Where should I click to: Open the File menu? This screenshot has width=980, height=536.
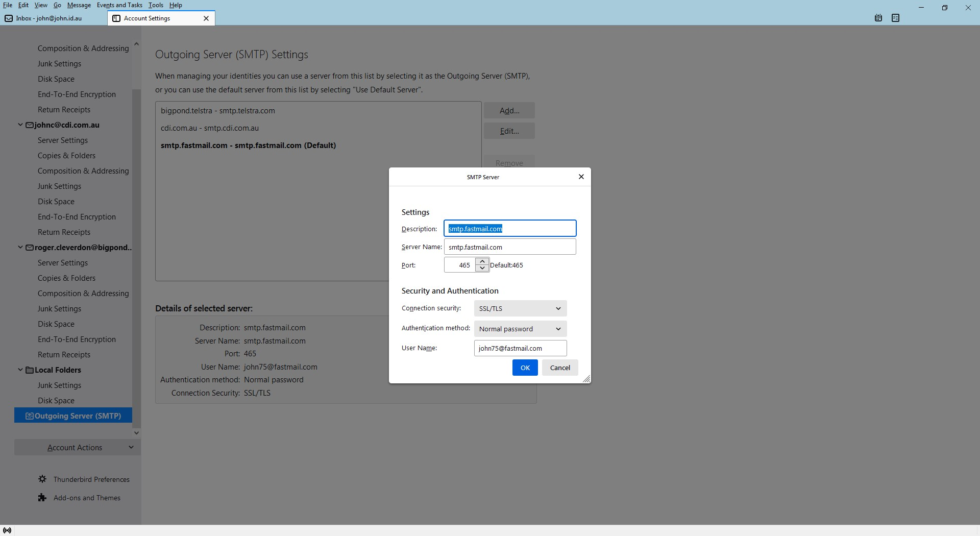pyautogui.click(x=8, y=5)
